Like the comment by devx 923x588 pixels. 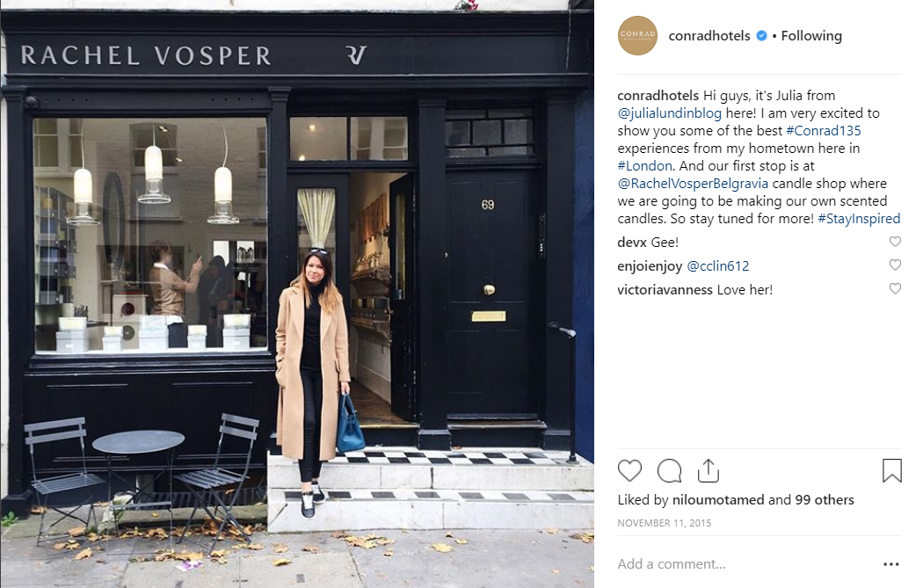click(895, 242)
